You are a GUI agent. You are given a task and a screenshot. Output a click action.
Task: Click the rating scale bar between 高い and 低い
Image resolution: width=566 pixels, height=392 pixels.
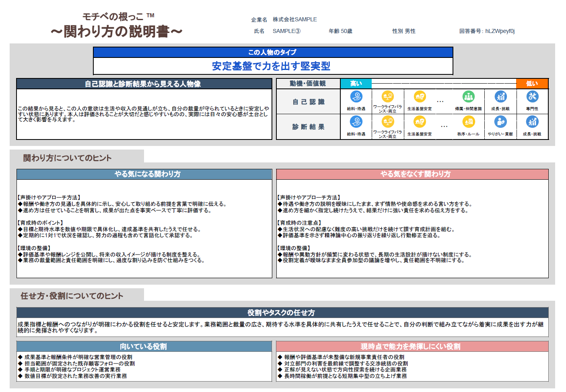point(443,83)
